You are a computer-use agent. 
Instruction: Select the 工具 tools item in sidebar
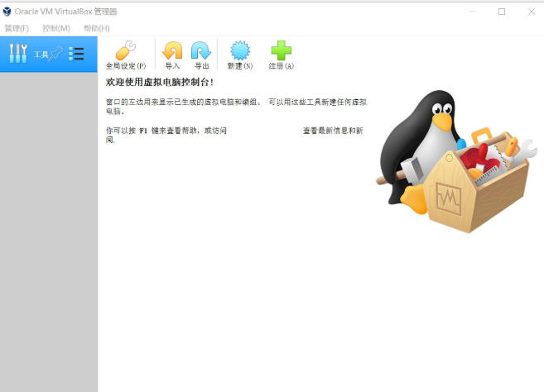(49, 54)
